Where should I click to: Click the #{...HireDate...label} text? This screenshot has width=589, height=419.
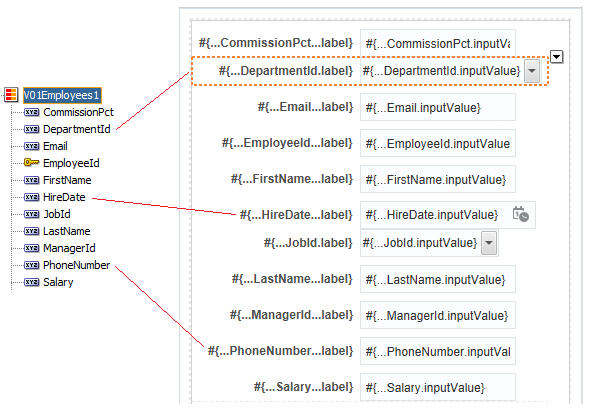tap(296, 215)
